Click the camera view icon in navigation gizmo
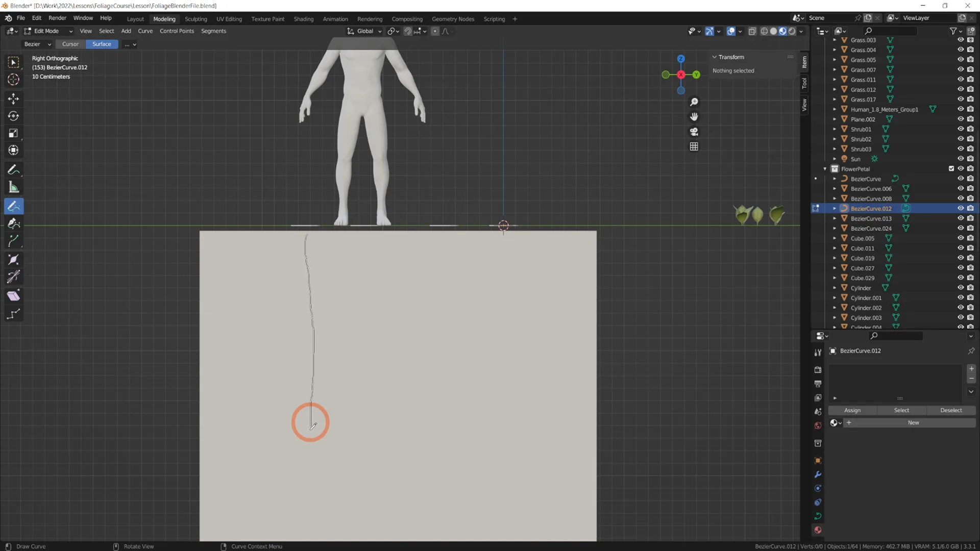Image resolution: width=980 pixels, height=551 pixels. pyautogui.click(x=694, y=132)
